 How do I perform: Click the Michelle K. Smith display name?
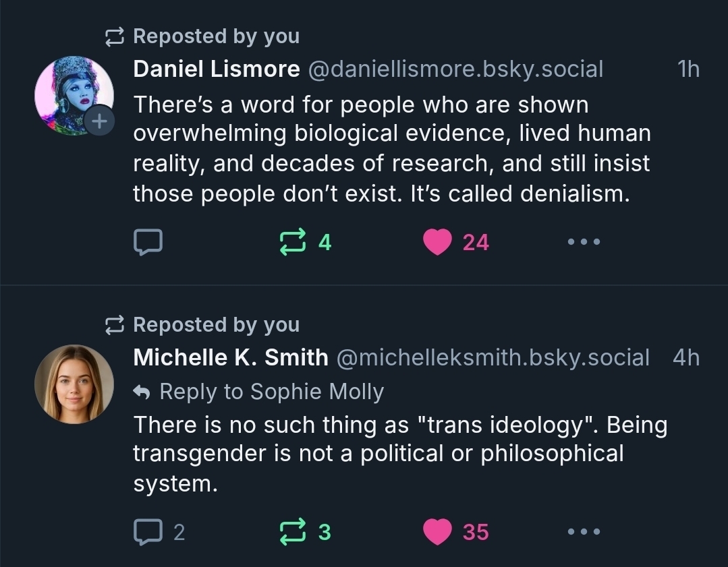(231, 357)
